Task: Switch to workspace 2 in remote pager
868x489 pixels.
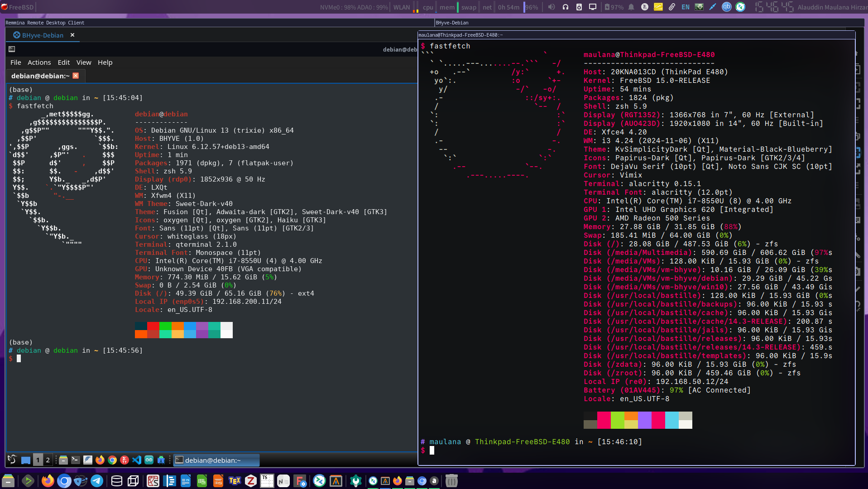Action: 48,460
